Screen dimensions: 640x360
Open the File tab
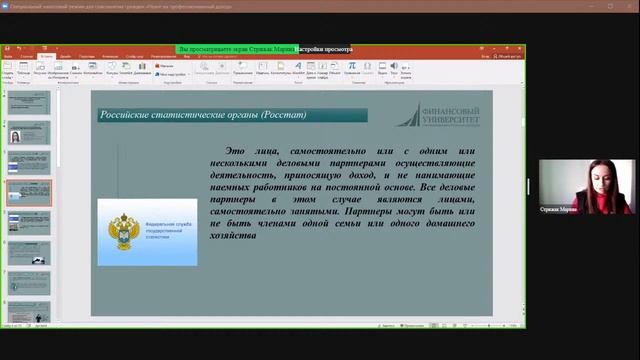[x=8, y=56]
